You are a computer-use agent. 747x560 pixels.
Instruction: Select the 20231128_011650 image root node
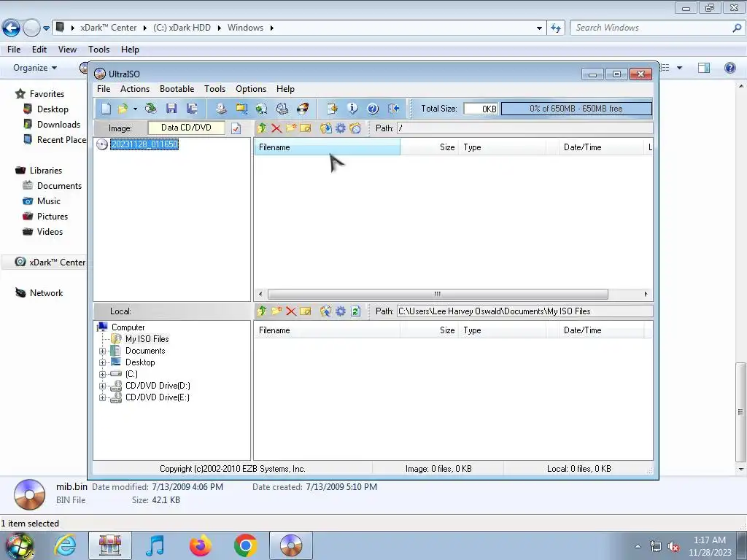pyautogui.click(x=144, y=144)
